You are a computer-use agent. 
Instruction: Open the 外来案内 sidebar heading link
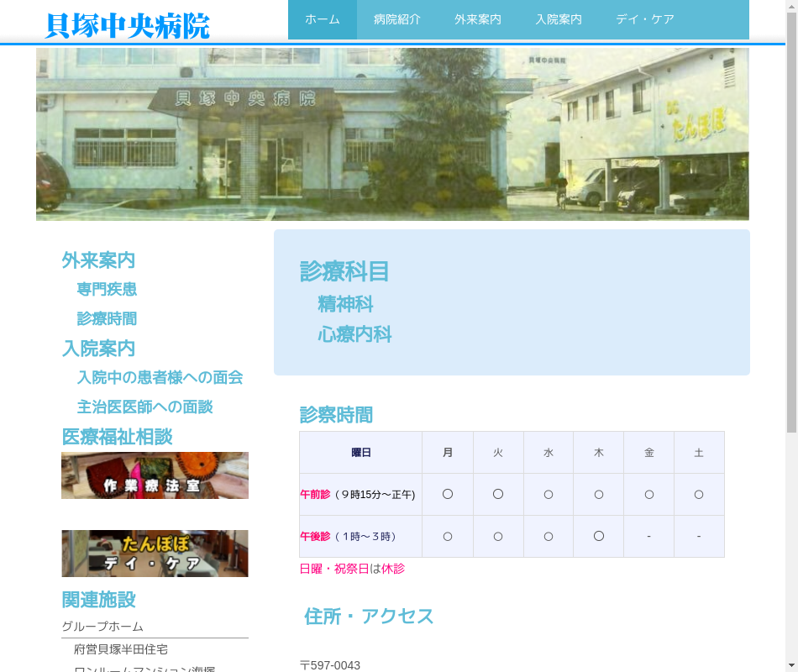[x=98, y=260]
